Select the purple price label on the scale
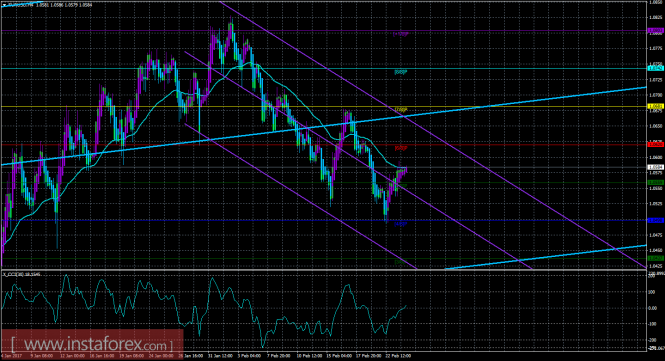The width and height of the screenshot is (665, 361). pos(656,31)
